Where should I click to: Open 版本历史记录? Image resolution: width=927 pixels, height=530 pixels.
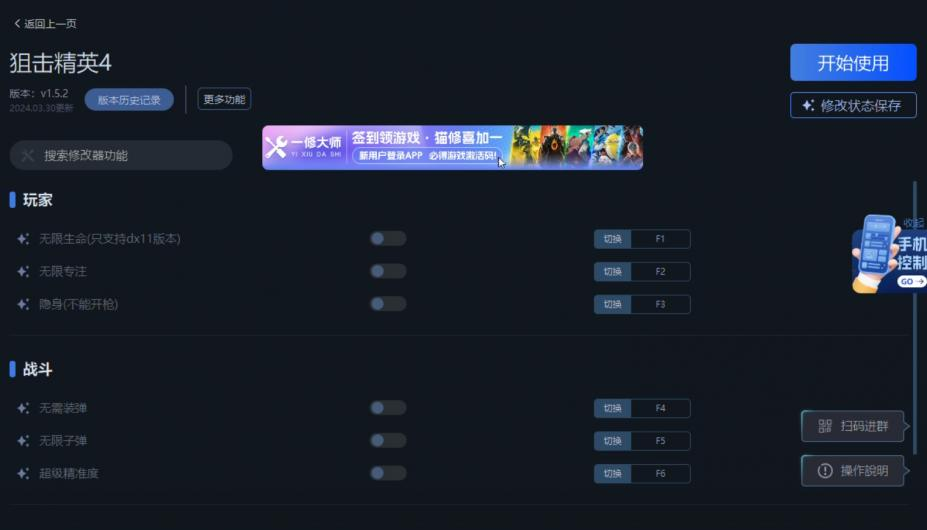click(x=129, y=100)
